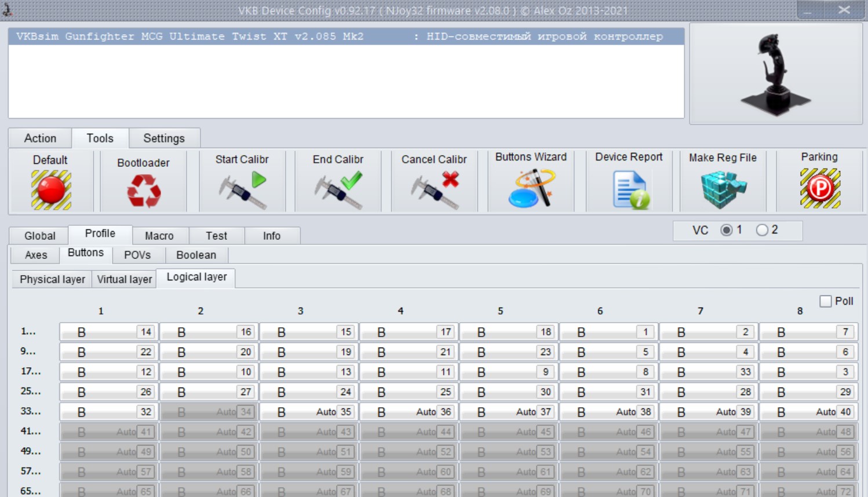Switch to the Virtual layer tab
Viewport: 868px width, 497px height.
pos(125,279)
